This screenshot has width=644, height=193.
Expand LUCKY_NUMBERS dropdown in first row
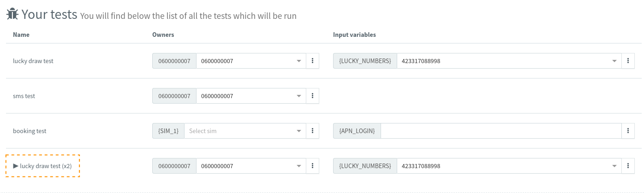pyautogui.click(x=614, y=61)
